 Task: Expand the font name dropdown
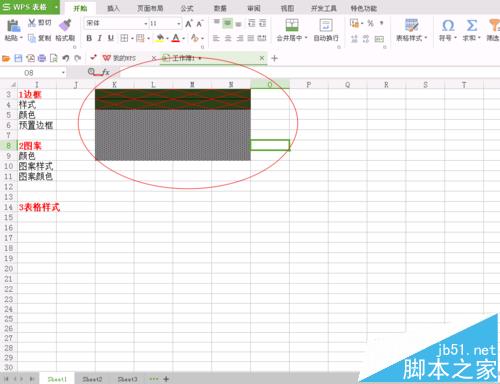[x=146, y=24]
